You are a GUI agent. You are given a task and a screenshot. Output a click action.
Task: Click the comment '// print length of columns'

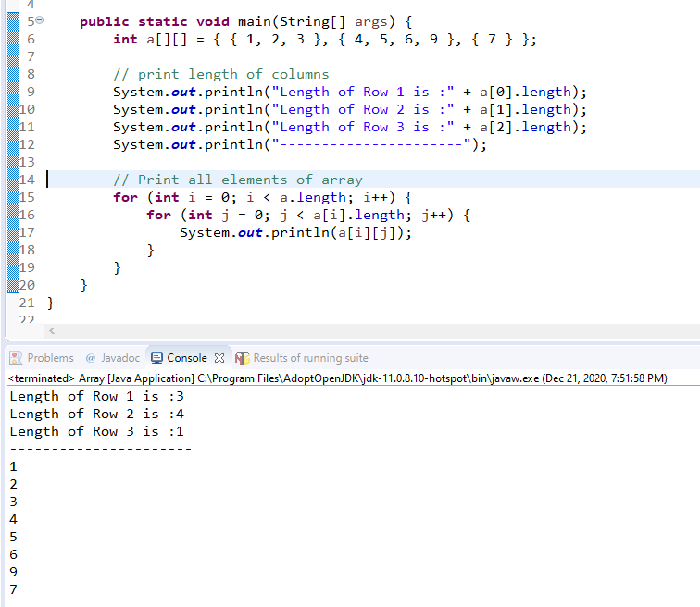pyautogui.click(x=221, y=74)
